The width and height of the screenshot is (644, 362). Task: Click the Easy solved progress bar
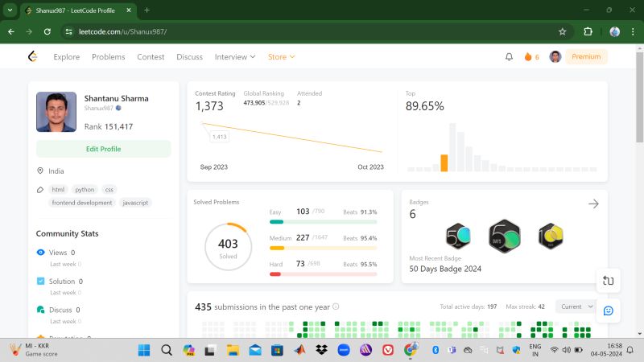click(324, 222)
